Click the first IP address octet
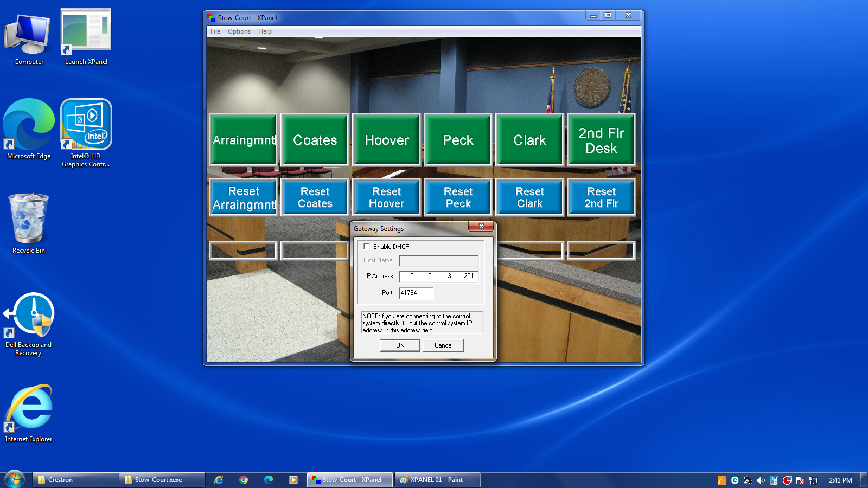 pos(410,276)
